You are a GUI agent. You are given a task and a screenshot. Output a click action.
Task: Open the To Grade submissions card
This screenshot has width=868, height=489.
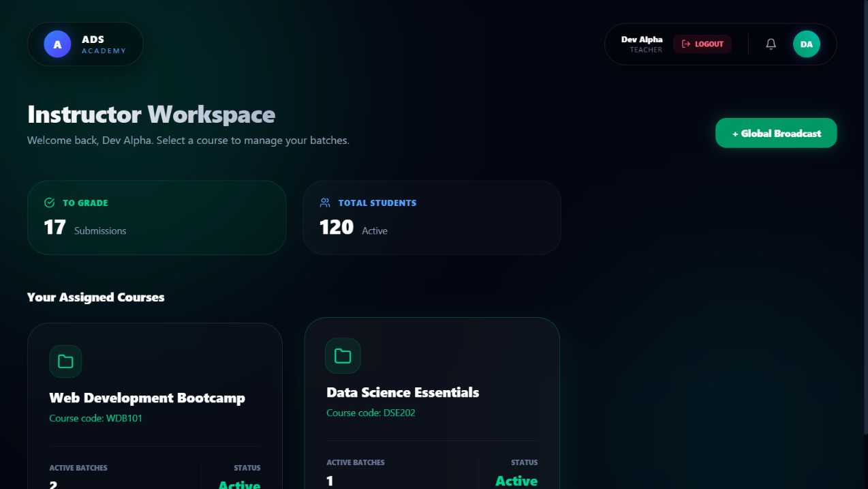coord(157,218)
